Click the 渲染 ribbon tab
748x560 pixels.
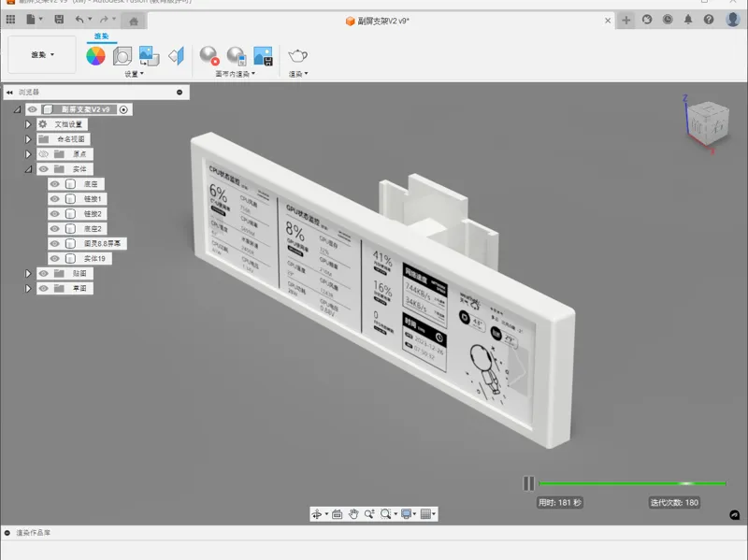[x=101, y=36]
